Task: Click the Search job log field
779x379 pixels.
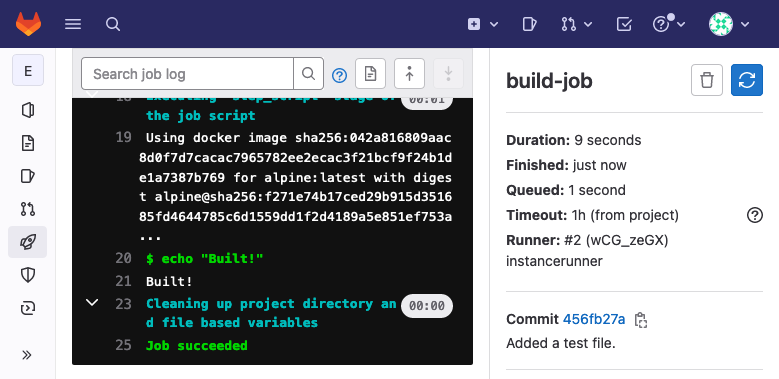Action: 187,74
